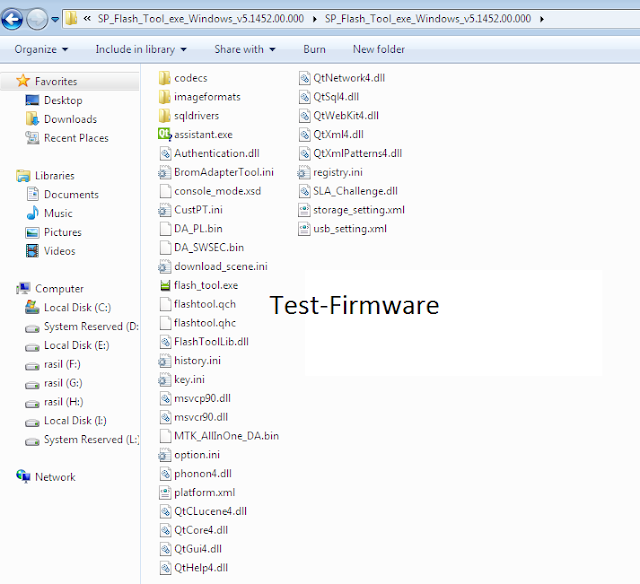Select the history.ini file icon
The height and width of the screenshot is (584, 640).
tap(164, 361)
